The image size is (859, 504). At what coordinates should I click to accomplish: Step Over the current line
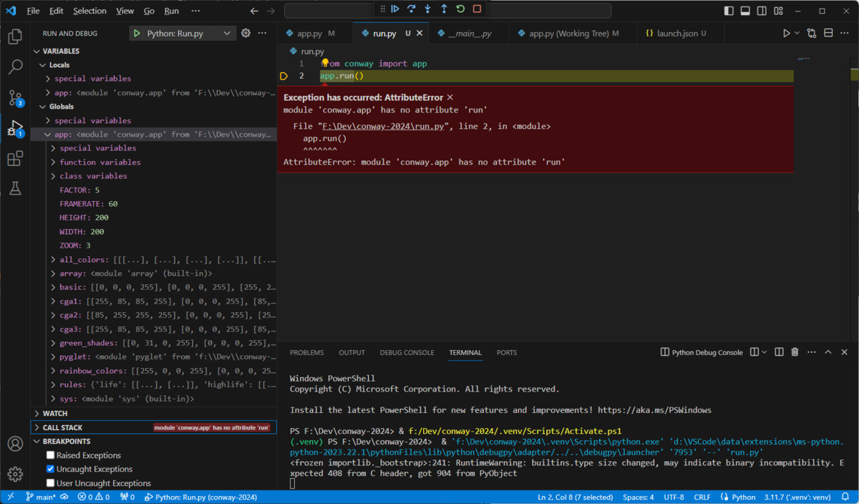point(409,9)
